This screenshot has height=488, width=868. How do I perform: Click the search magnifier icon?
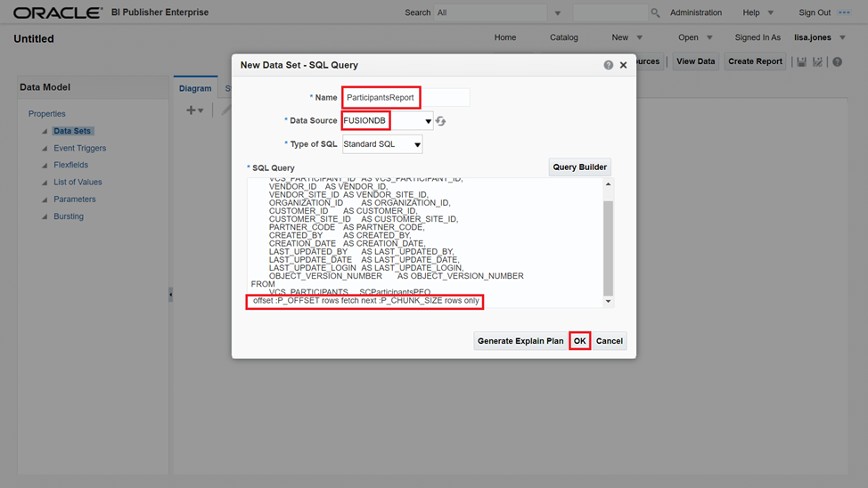[x=655, y=12]
